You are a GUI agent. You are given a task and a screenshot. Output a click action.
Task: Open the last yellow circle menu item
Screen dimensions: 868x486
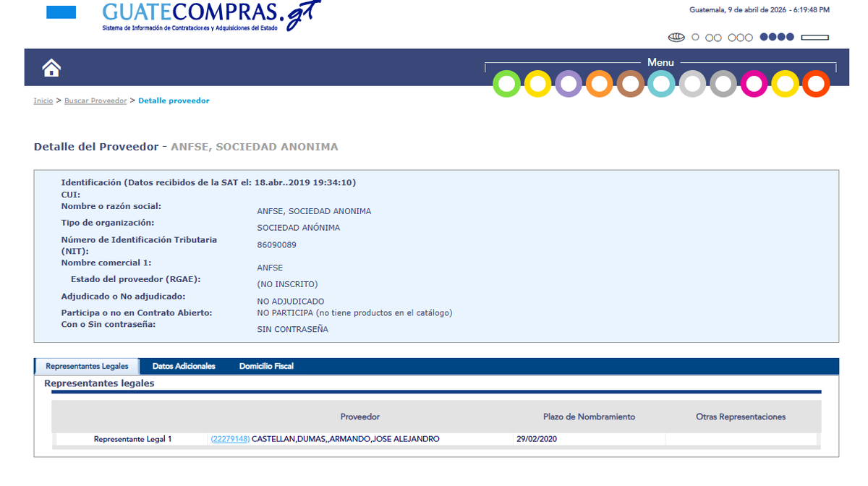coord(785,84)
